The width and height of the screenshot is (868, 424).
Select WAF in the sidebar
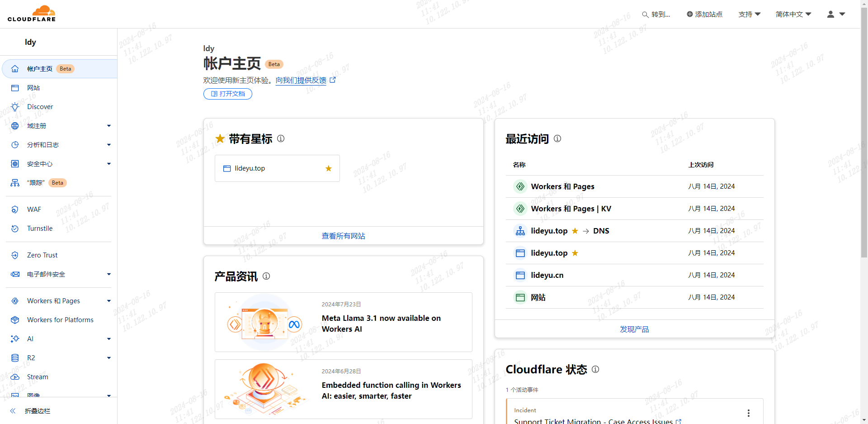pyautogui.click(x=34, y=210)
